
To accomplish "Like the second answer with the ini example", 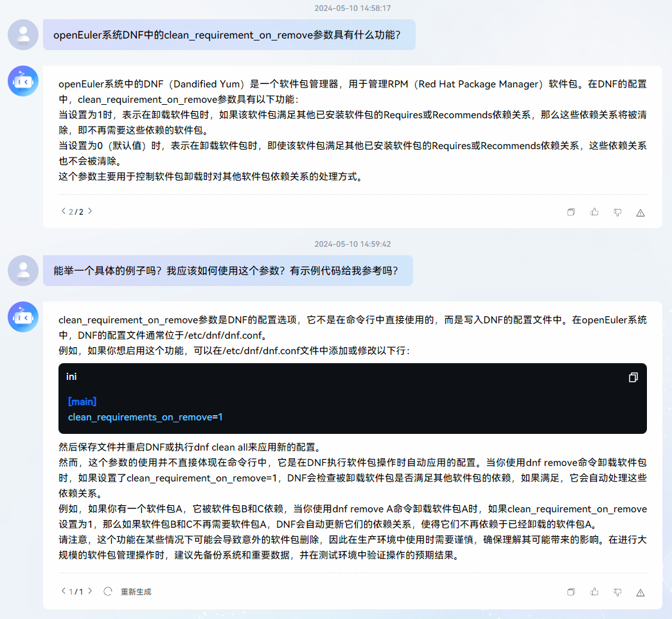I will [x=594, y=592].
